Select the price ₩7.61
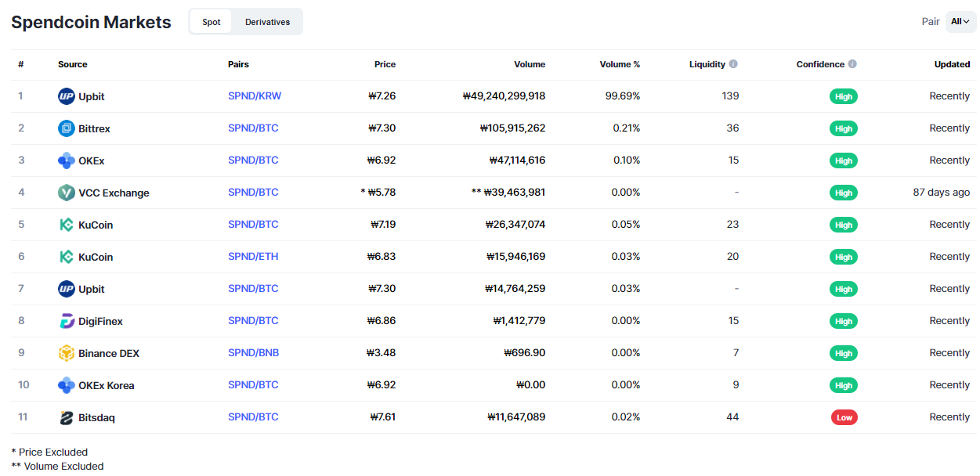Image resolution: width=980 pixels, height=476 pixels. pyautogui.click(x=383, y=417)
